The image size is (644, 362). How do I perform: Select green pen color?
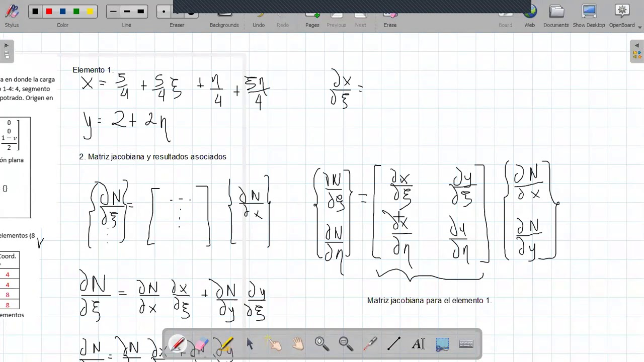tap(76, 12)
